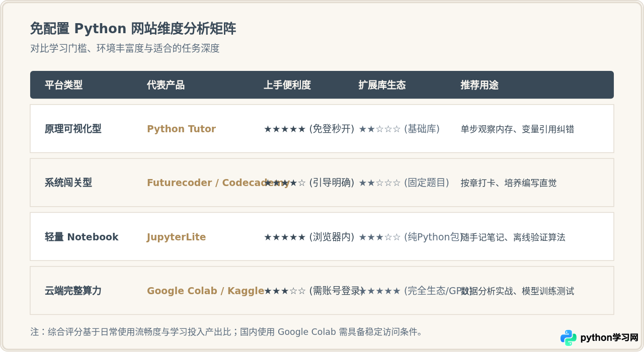Click 单步观察内存、变量引用纠错 text
The width and height of the screenshot is (644, 352).
pos(517,129)
